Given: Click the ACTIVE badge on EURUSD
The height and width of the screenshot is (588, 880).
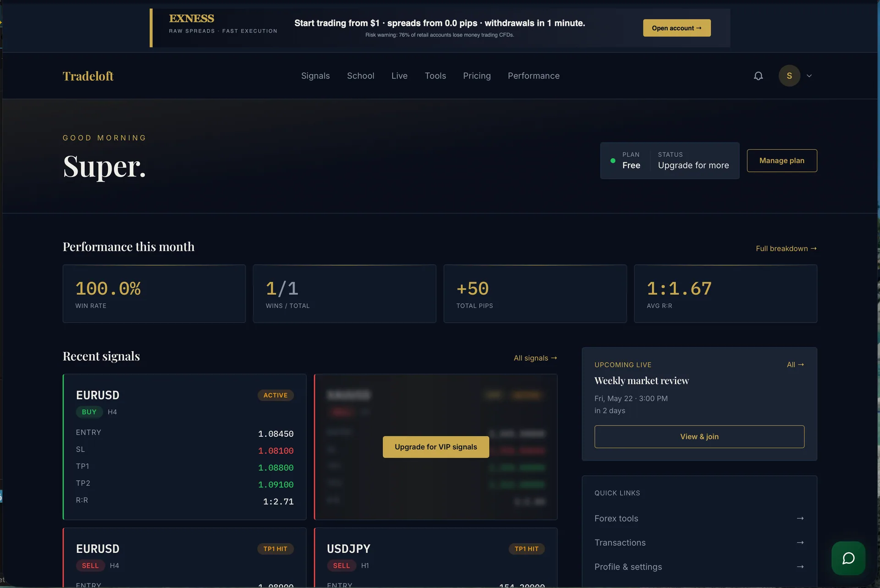Looking at the screenshot, I should (x=275, y=395).
